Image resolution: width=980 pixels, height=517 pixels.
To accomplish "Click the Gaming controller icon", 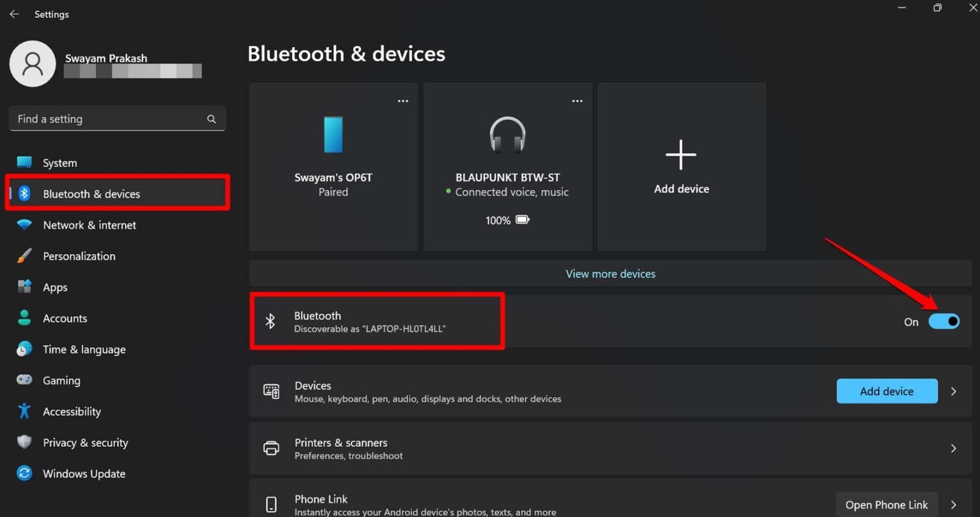I will (x=24, y=380).
